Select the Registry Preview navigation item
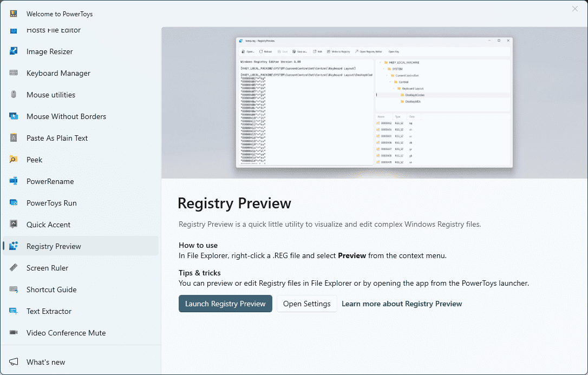 tap(80, 246)
